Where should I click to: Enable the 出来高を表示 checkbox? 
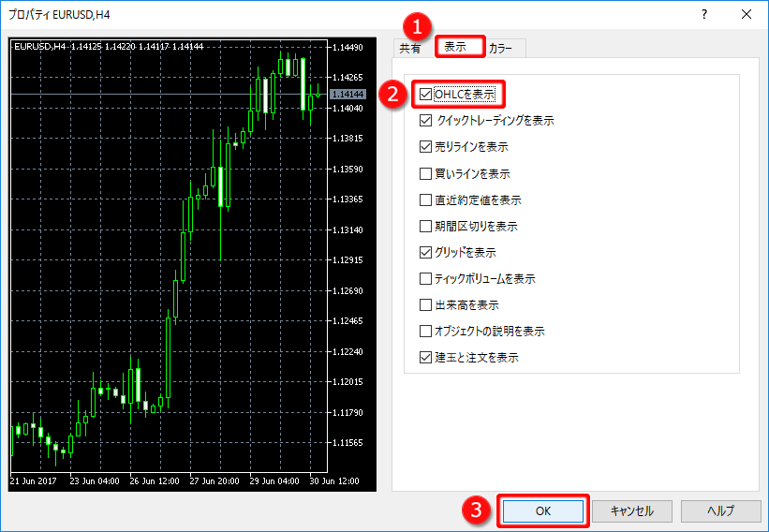coord(427,304)
